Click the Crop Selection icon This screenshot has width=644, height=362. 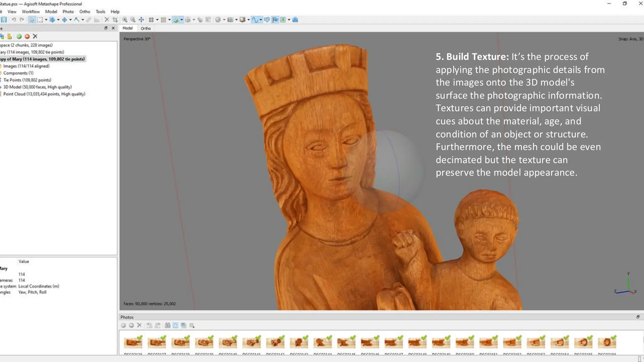[115, 20]
